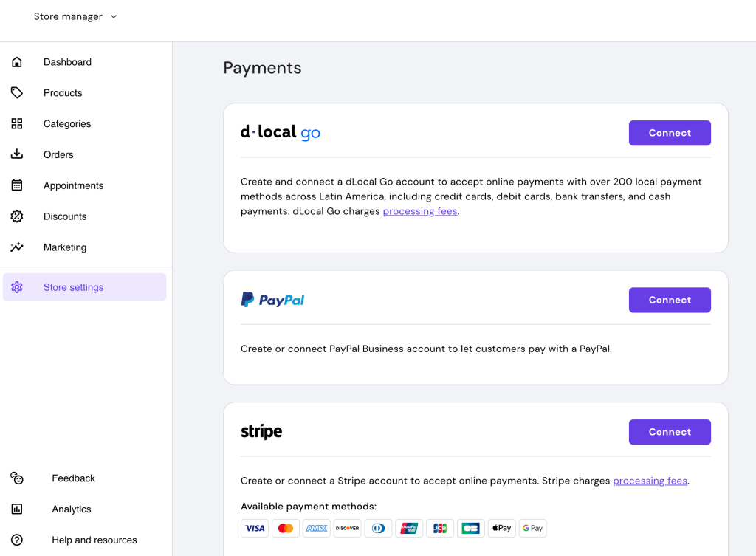
Task: Select the Dashboard home icon
Action: coord(16,62)
